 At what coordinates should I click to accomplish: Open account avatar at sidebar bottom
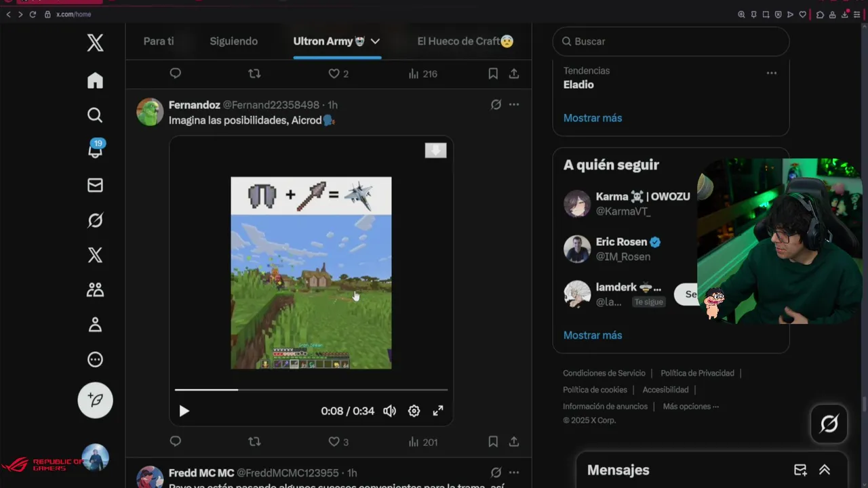pyautogui.click(x=95, y=457)
